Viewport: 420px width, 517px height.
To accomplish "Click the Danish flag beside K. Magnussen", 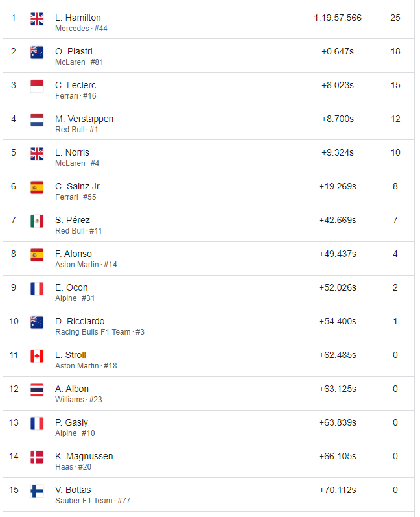I will click(x=36, y=457).
